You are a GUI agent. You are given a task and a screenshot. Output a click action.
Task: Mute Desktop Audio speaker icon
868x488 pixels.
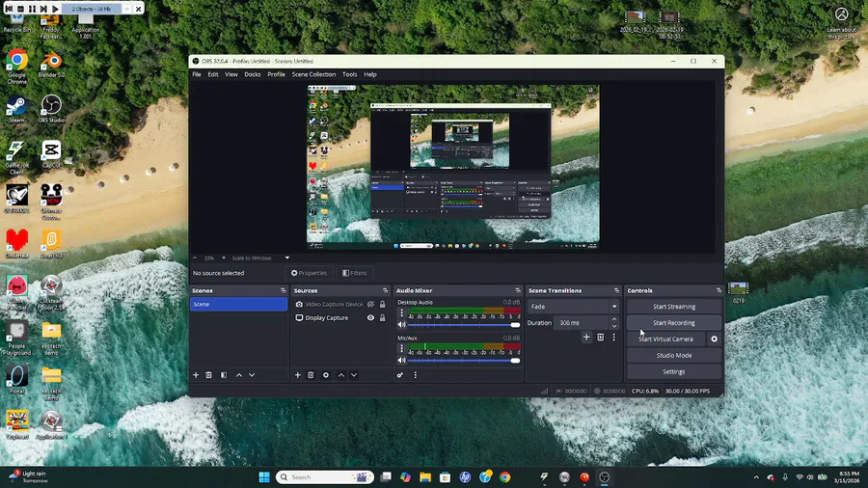(402, 325)
